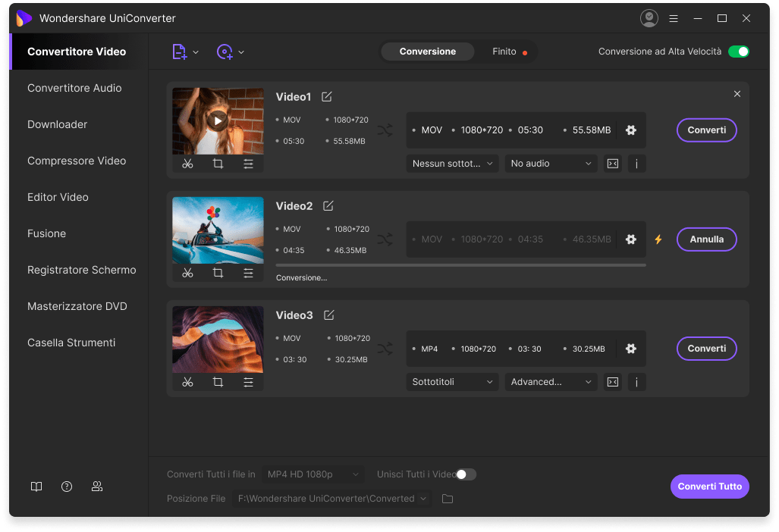Open the Add Files dropdown arrow

[x=196, y=52]
